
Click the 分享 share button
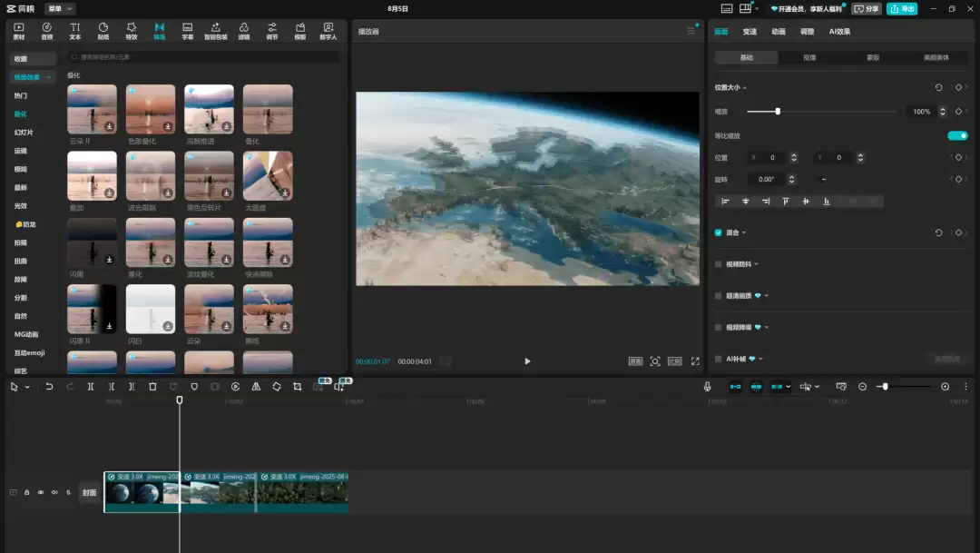click(x=867, y=9)
